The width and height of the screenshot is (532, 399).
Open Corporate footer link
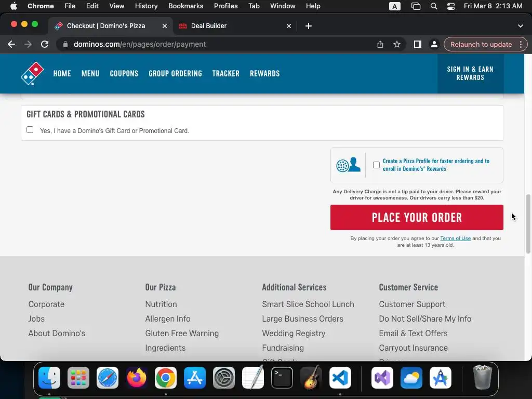(x=46, y=304)
